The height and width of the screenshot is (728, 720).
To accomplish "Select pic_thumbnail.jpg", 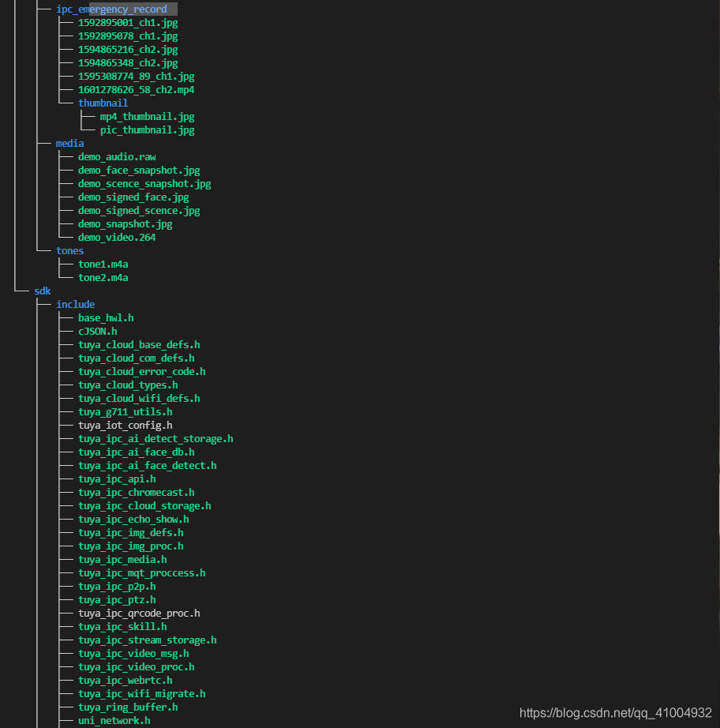I will [x=147, y=129].
